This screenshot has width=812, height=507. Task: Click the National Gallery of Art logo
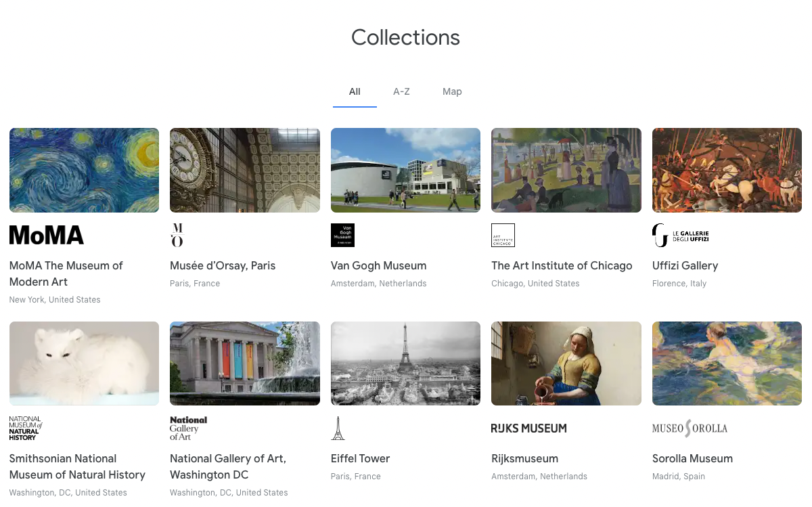(x=189, y=428)
